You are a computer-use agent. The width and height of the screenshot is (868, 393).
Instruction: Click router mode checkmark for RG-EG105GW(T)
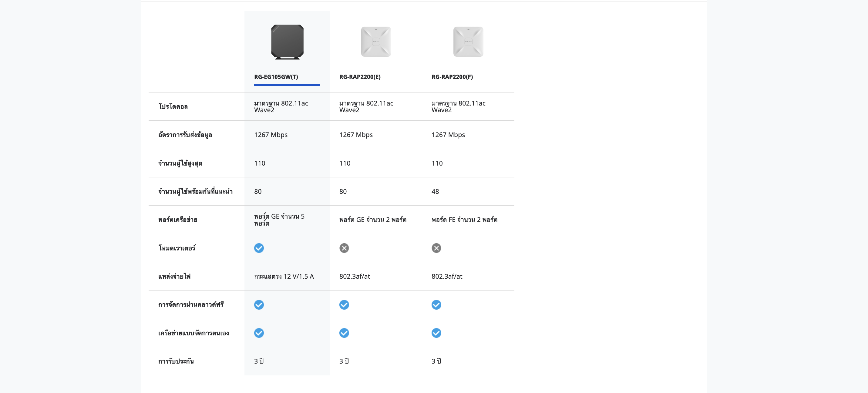259,248
